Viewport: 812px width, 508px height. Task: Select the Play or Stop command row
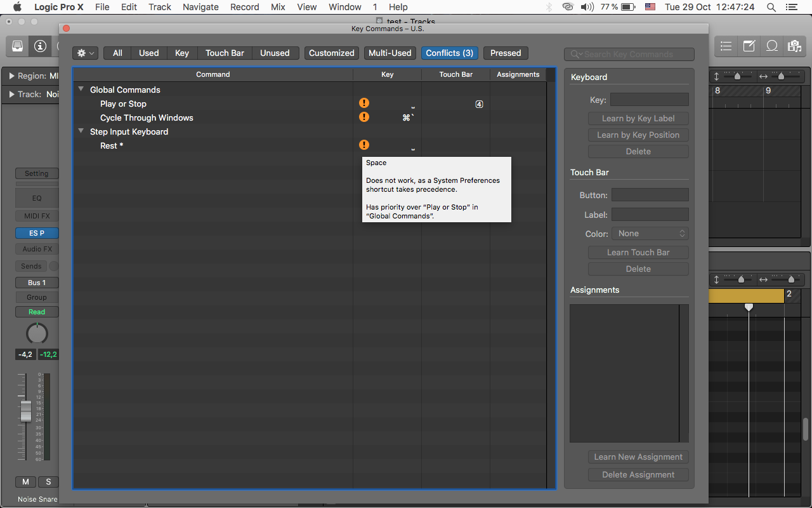(310, 104)
